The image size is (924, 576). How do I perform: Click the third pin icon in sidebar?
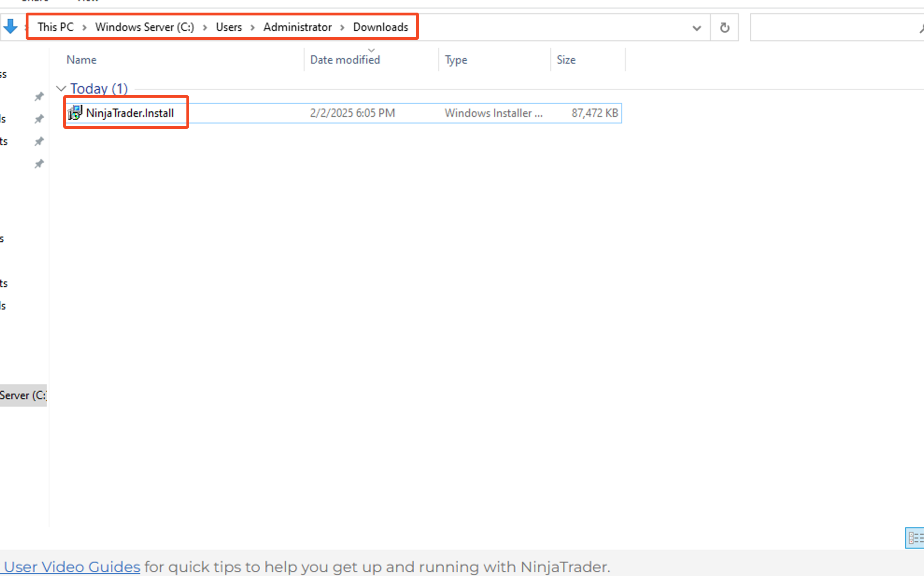[x=39, y=141]
